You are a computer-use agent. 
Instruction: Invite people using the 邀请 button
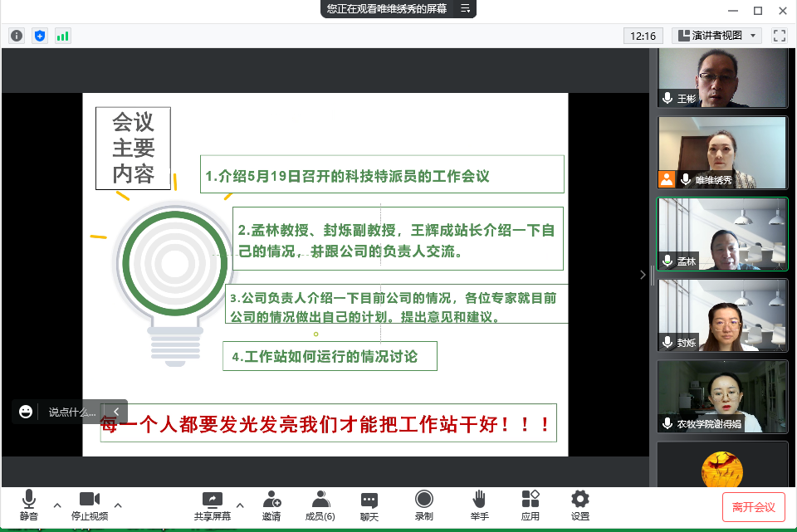[x=271, y=505]
